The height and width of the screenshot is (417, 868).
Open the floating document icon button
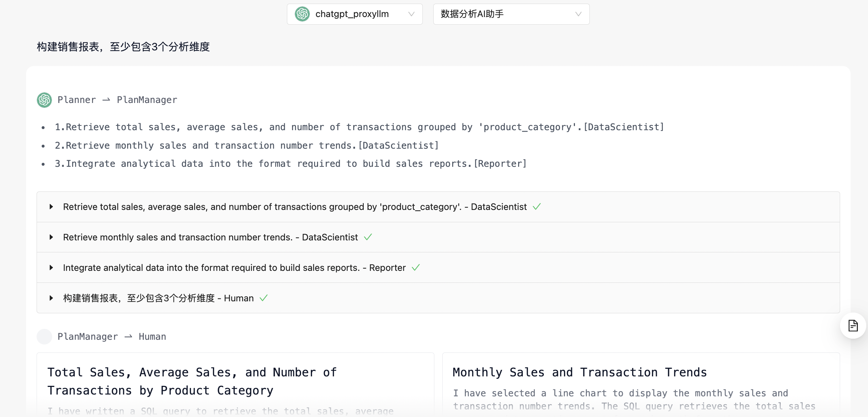(x=853, y=326)
